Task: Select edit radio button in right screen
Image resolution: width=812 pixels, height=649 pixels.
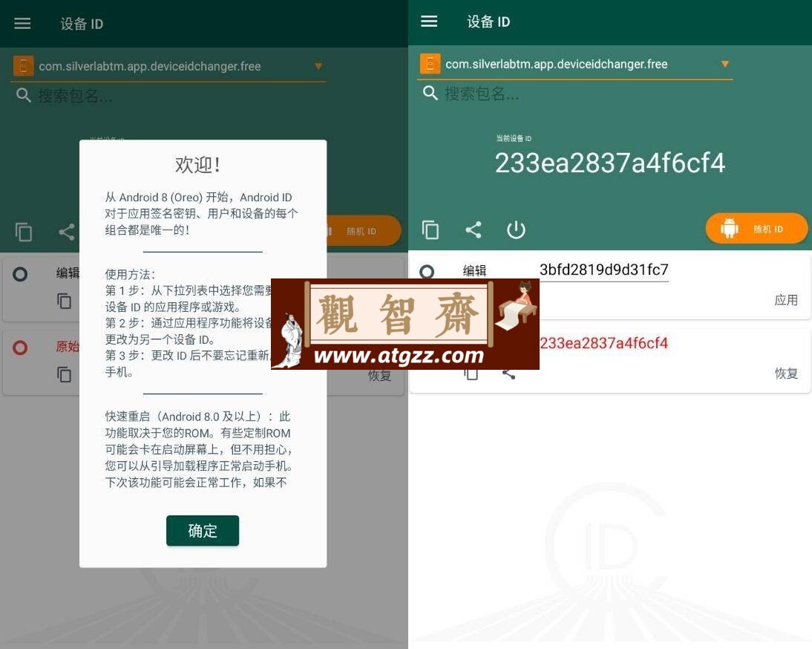Action: click(427, 272)
